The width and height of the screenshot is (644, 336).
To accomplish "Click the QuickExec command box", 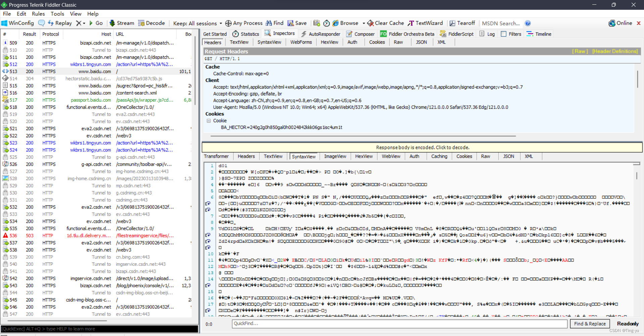I will click(x=99, y=329).
